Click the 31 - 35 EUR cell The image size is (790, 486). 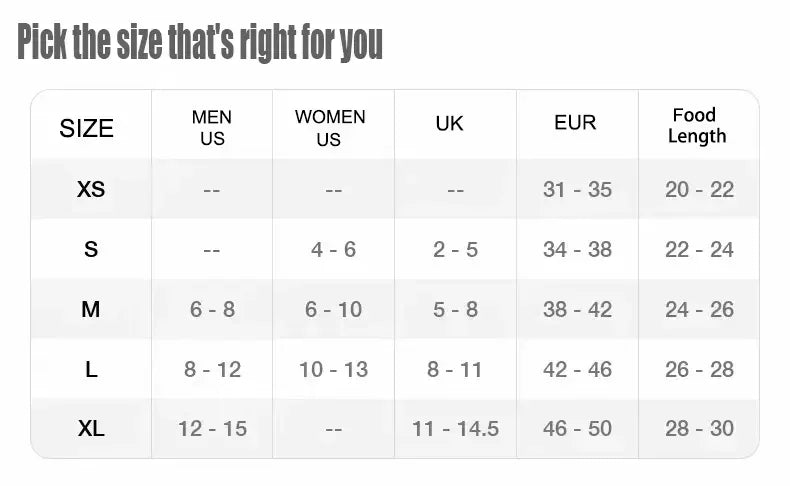(x=577, y=190)
